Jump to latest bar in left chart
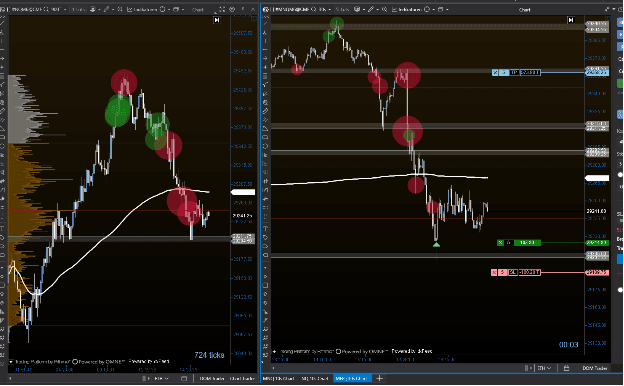 pos(217,20)
